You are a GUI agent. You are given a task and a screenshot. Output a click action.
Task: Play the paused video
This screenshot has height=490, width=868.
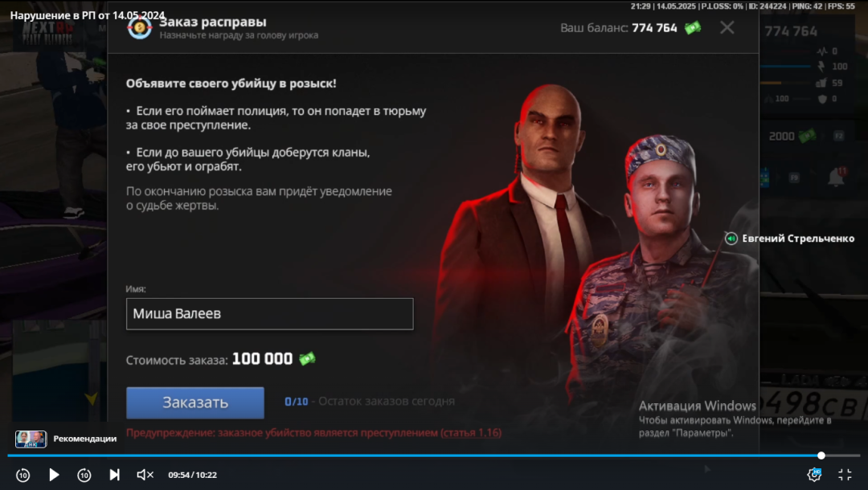(54, 475)
